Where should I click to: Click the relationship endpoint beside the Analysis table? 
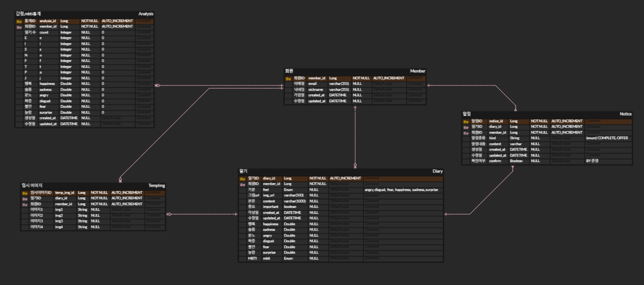157,86
